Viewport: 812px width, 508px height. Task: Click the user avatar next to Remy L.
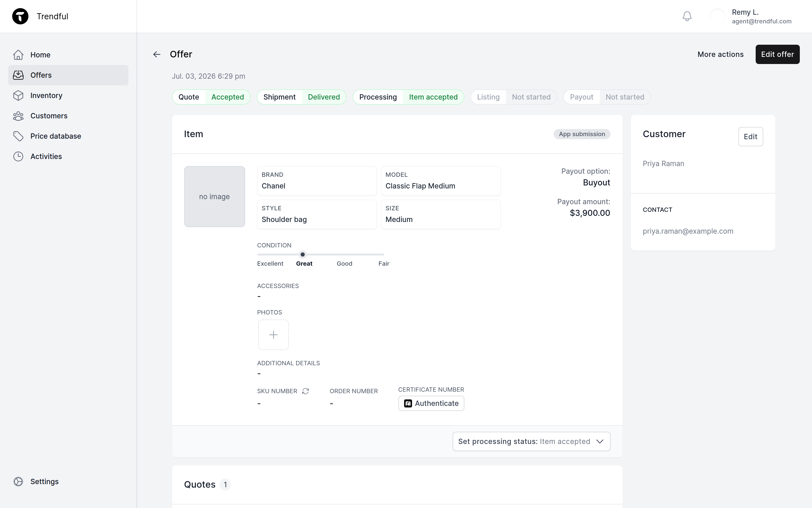[x=717, y=16]
